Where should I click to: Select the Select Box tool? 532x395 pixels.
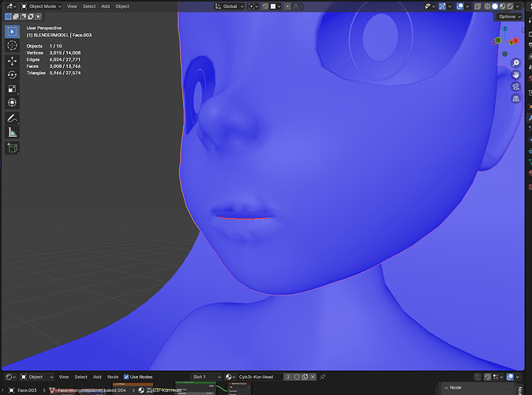point(12,32)
